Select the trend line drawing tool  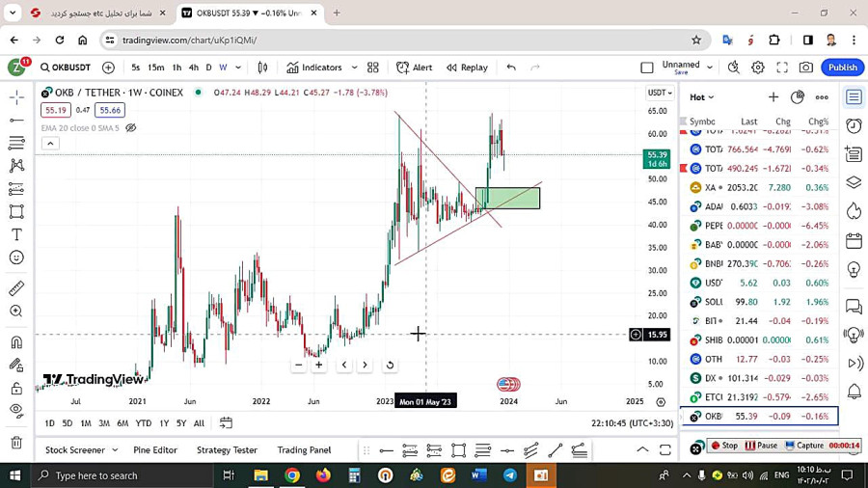pyautogui.click(x=16, y=120)
